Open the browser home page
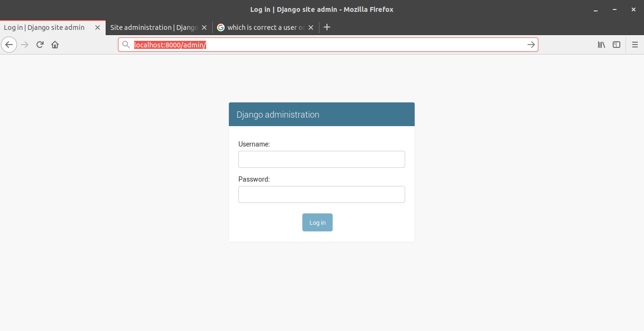644x331 pixels. [55, 45]
